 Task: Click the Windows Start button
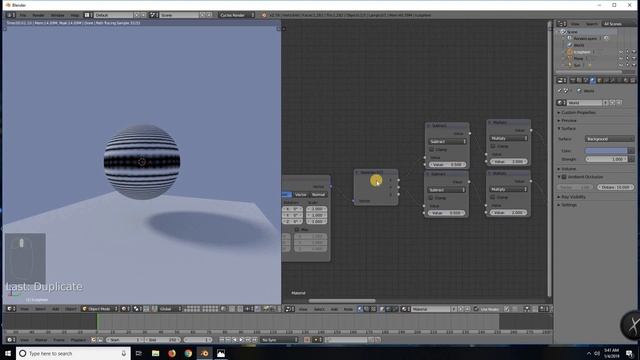(x=8, y=353)
